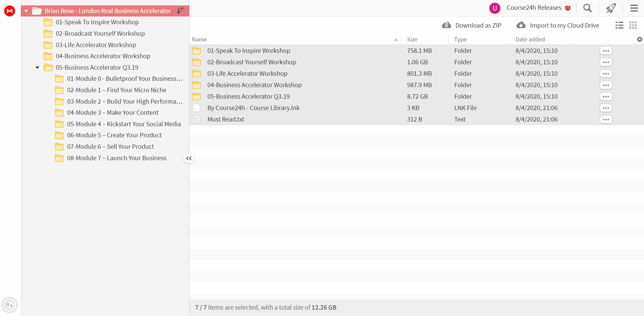
Task: Click the transfers arrows icon
Action: click(x=10, y=305)
